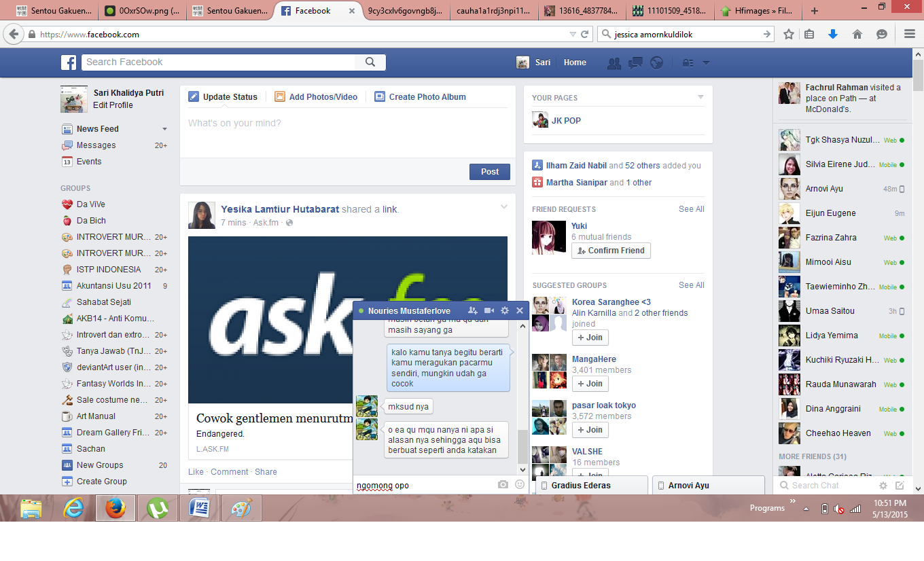This screenshot has width=924, height=561.
Task: Select Create Photo Album option
Action: pyautogui.click(x=420, y=97)
